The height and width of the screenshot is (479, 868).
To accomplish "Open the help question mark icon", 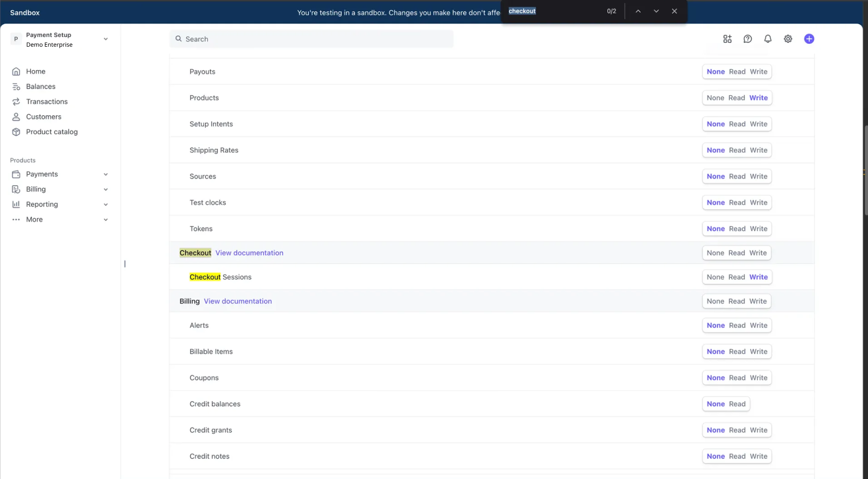I will click(748, 38).
